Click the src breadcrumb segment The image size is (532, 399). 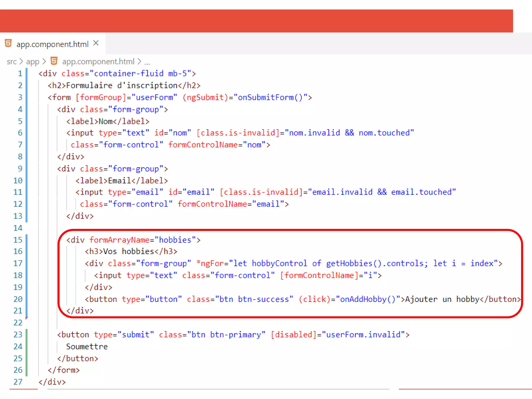point(12,62)
